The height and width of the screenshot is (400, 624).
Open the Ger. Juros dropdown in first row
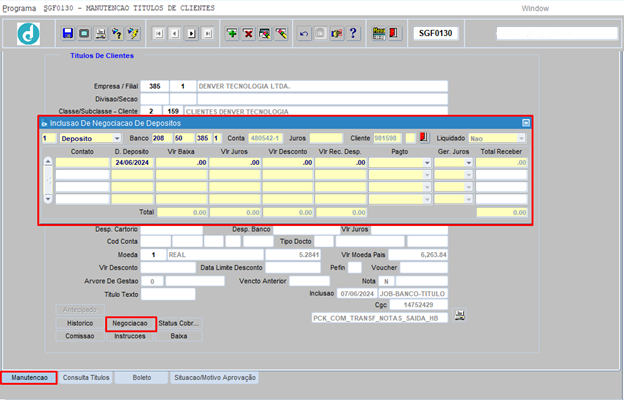click(468, 162)
